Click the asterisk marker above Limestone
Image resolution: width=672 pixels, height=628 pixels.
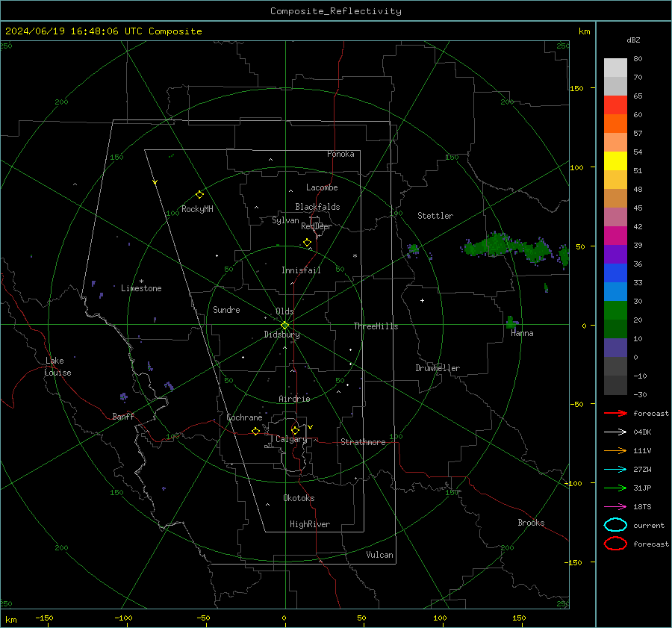141,282
